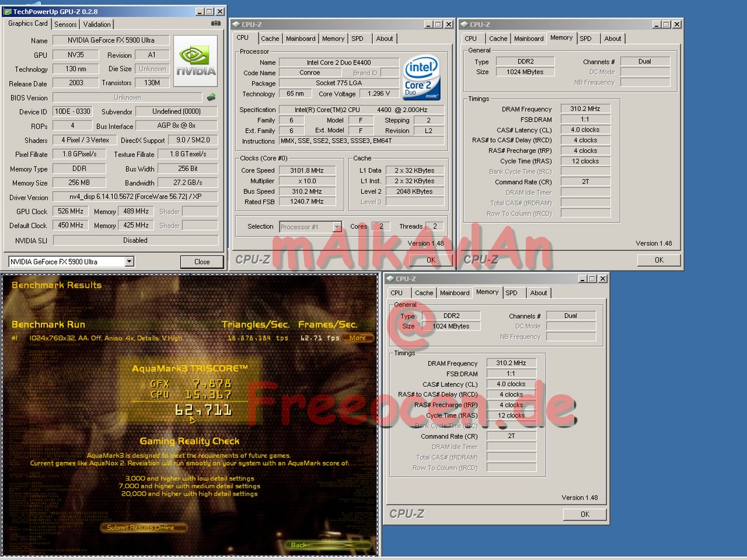Click the GPU-Z title bar app icon
Image resolution: width=747 pixels, height=560 pixels.
click(x=8, y=12)
